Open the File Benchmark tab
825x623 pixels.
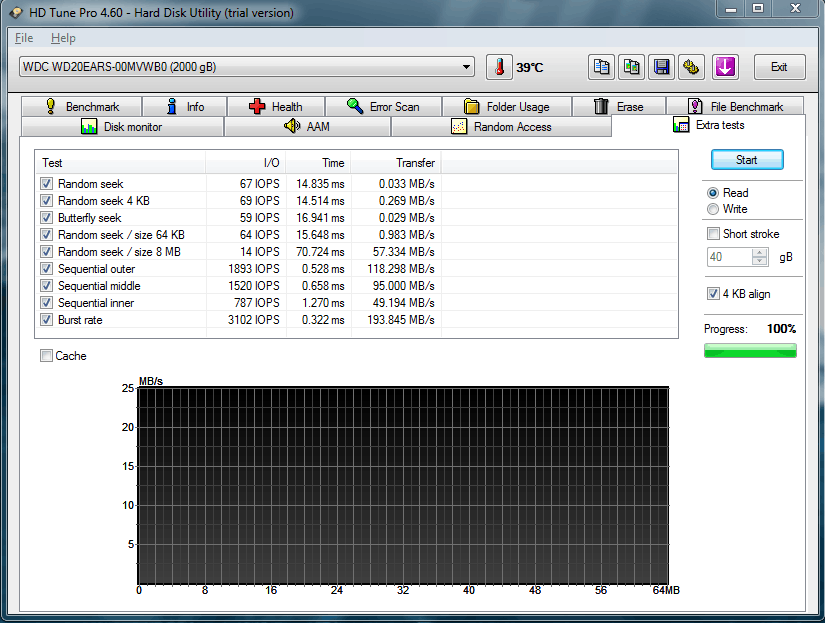tap(735, 107)
